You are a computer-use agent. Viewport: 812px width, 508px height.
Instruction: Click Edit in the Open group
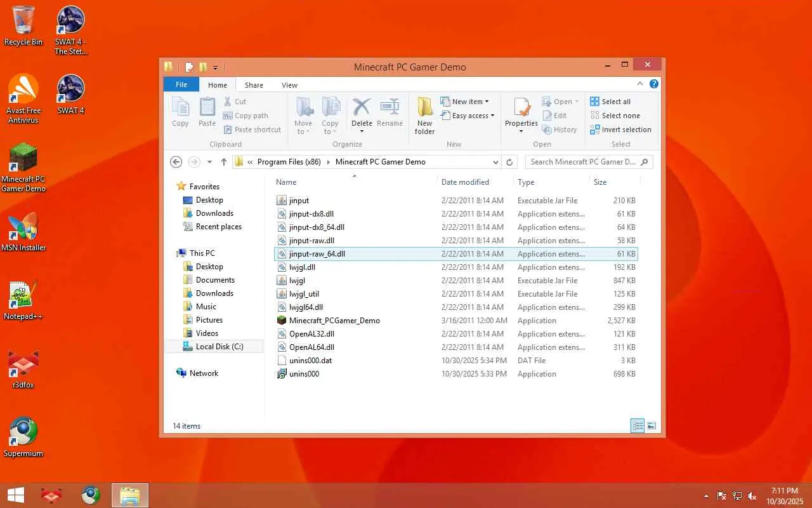(554, 116)
